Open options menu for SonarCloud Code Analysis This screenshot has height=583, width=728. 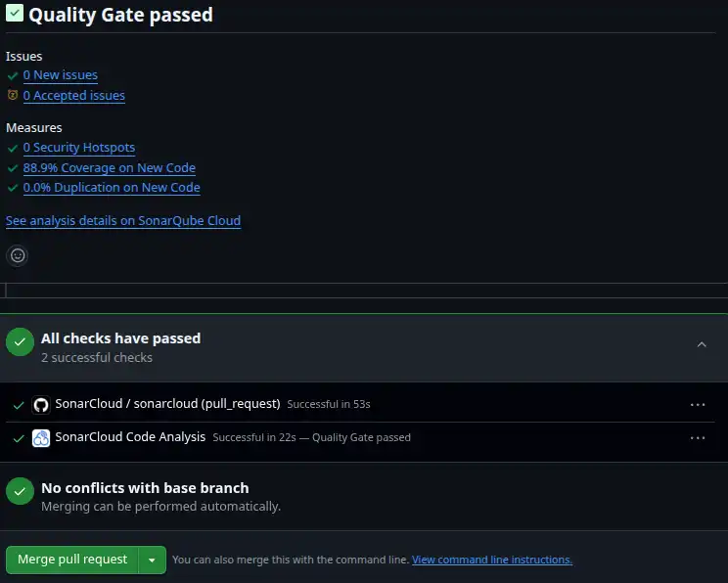pos(698,438)
